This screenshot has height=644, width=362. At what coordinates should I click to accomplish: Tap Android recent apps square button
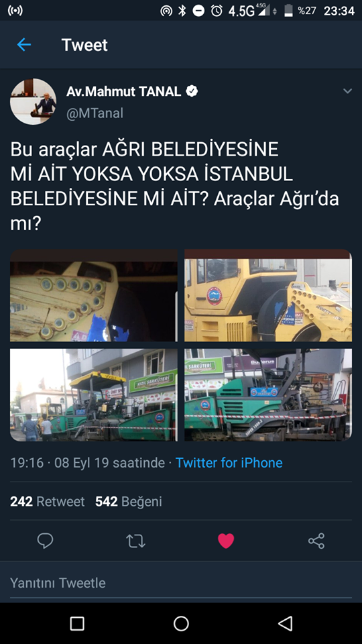[77, 623]
